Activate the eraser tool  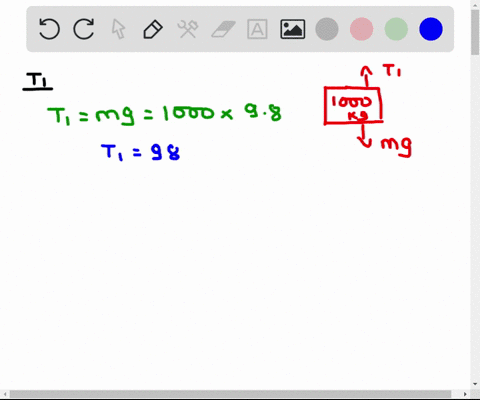[223, 29]
